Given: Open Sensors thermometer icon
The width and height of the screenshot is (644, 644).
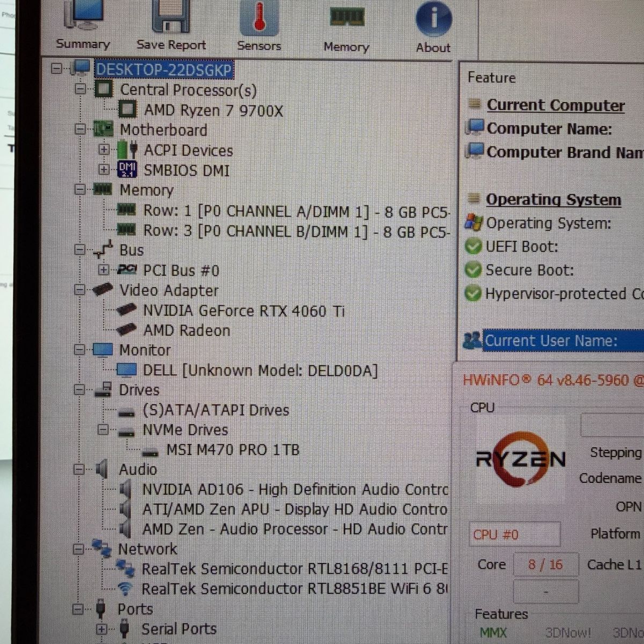Looking at the screenshot, I should [x=259, y=18].
